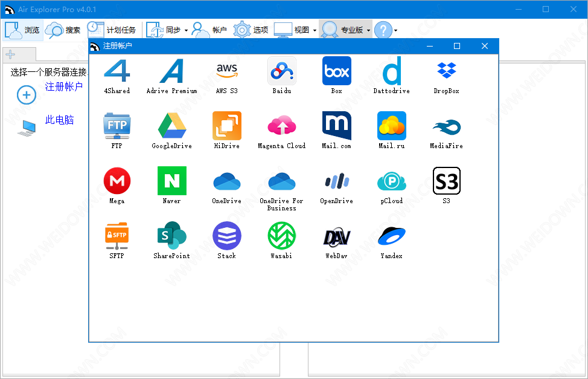This screenshot has width=588, height=379.
Task: Pick the Yandex disk icon
Action: (x=391, y=236)
